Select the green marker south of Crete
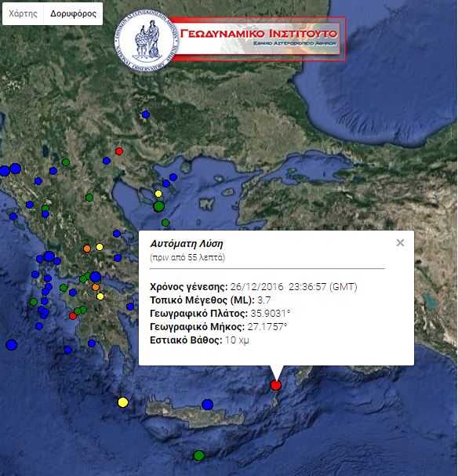The height and width of the screenshot is (476, 458). 198,456
